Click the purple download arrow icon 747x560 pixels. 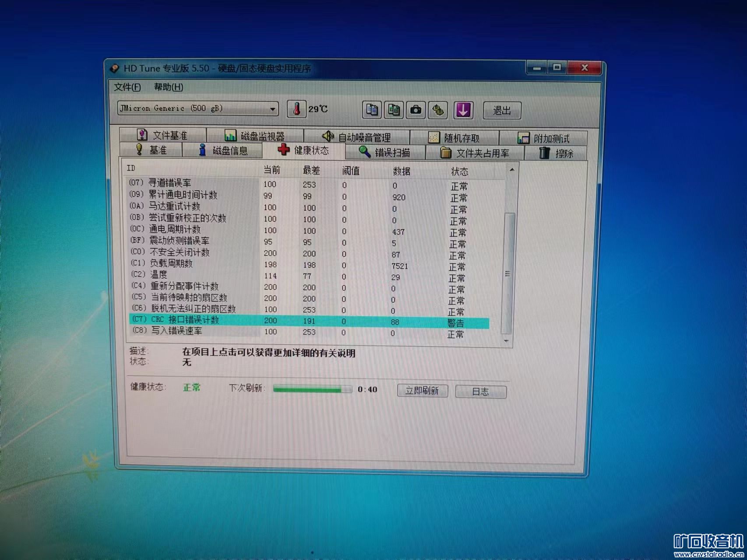[463, 110]
